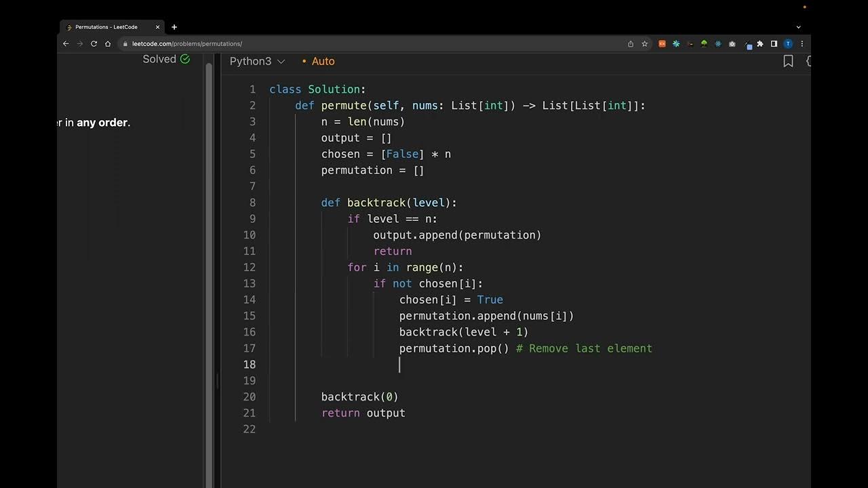Click 'def backtrack(level):' line
This screenshot has height=488, width=868.
pos(389,203)
